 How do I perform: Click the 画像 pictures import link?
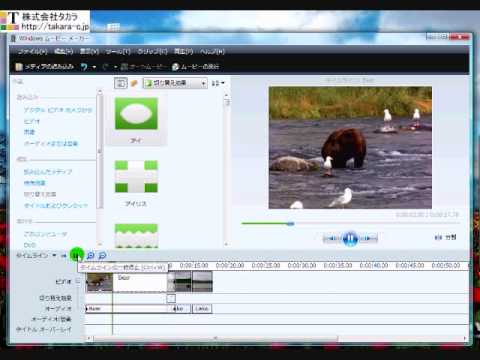click(x=29, y=132)
